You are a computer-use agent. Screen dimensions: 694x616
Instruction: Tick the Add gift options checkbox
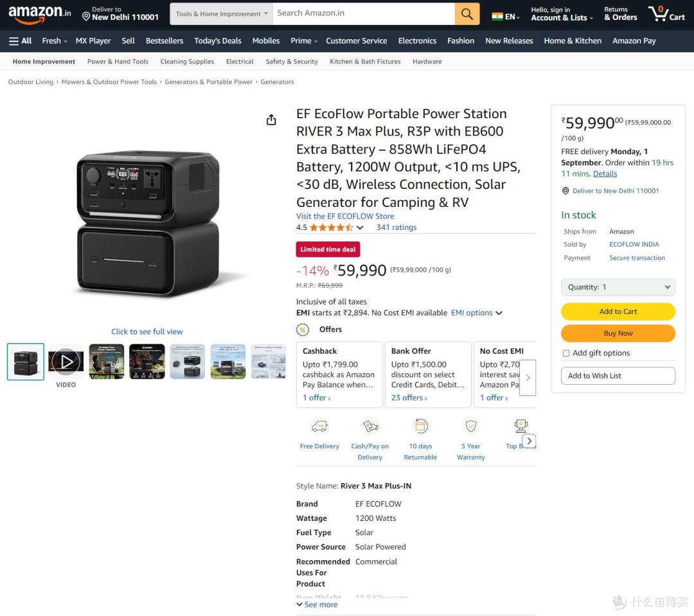pyautogui.click(x=566, y=353)
